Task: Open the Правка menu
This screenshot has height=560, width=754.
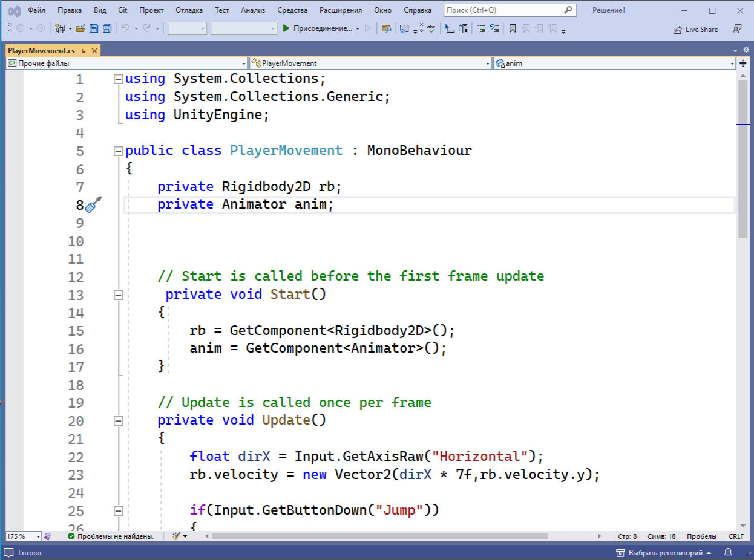Action: [x=70, y=10]
